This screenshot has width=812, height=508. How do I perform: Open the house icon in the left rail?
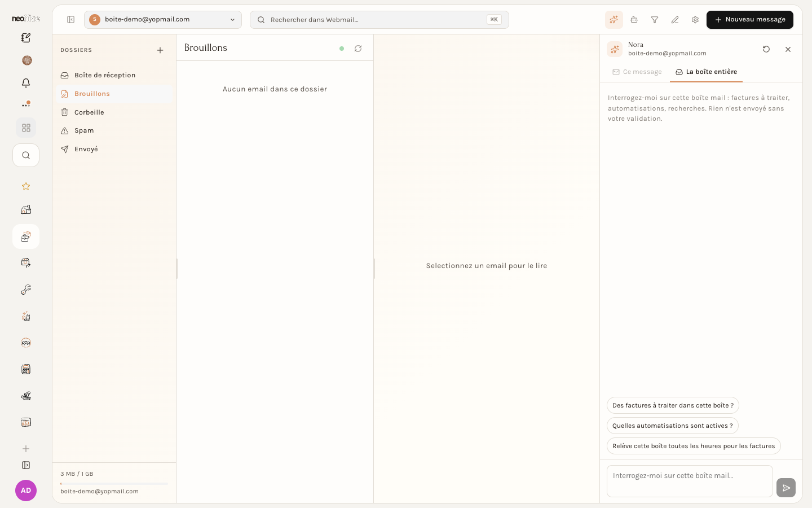click(26, 210)
